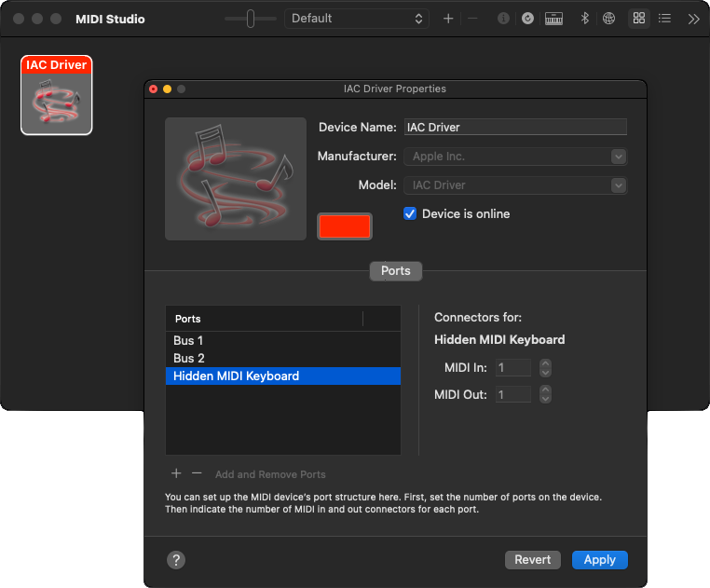Click the Device Name text field
This screenshot has width=710, height=588.
[515, 128]
